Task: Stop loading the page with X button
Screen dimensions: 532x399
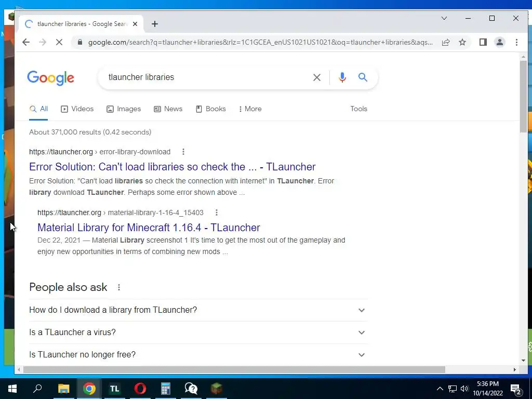Action: coord(59,42)
